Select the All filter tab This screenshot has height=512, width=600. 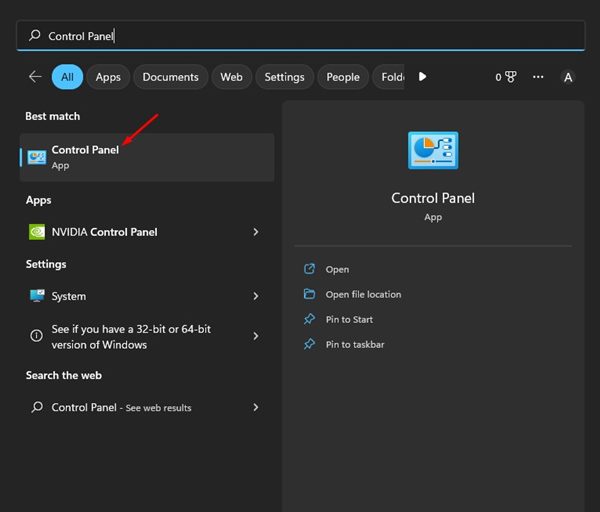(67, 77)
